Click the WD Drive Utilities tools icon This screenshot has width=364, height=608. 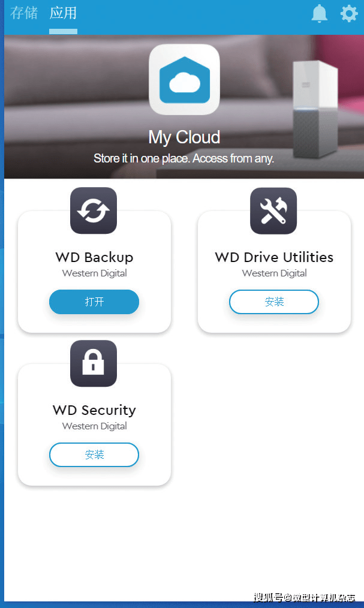(273, 210)
